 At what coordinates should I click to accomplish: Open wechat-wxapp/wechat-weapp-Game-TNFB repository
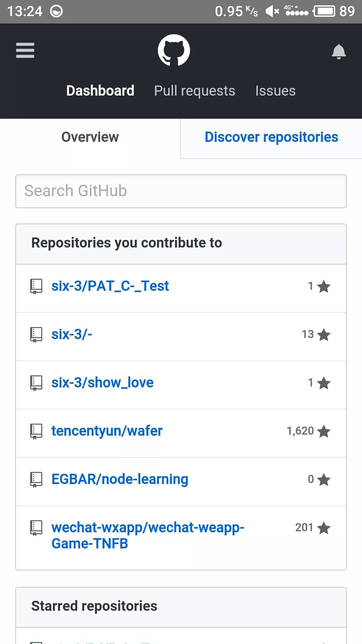tap(147, 535)
